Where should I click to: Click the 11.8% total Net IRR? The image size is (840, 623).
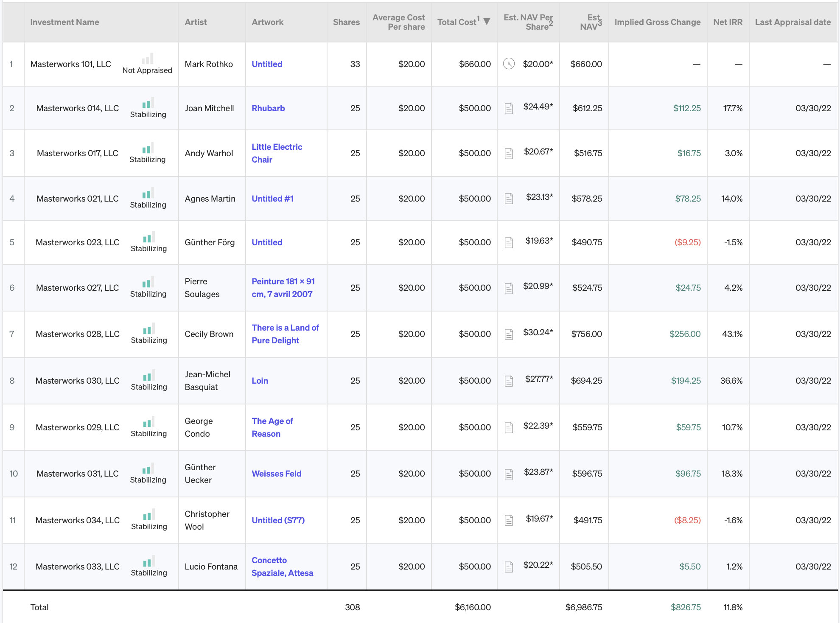coord(733,607)
